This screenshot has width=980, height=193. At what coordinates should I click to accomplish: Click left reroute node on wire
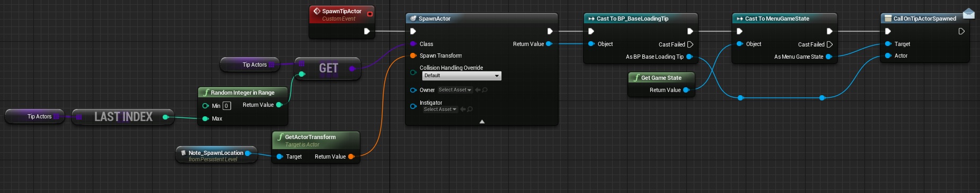click(x=740, y=98)
